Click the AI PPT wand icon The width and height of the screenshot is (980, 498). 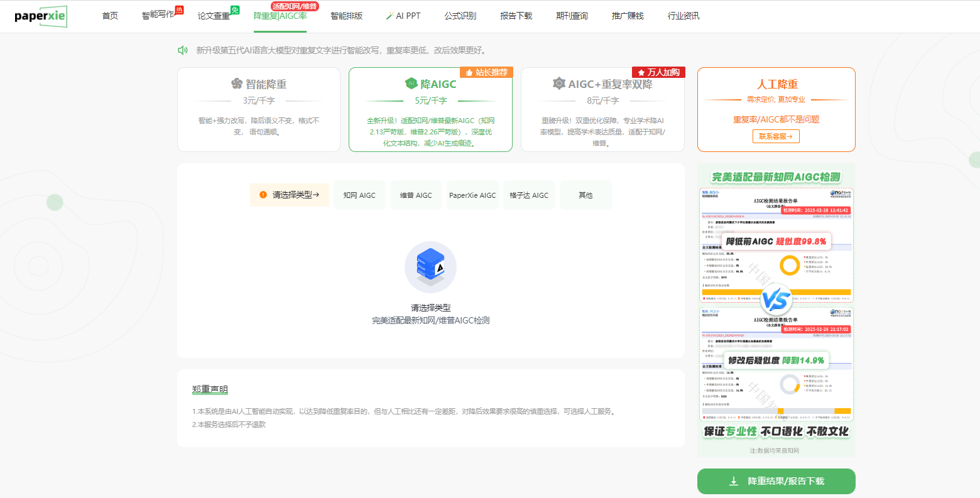pos(389,16)
